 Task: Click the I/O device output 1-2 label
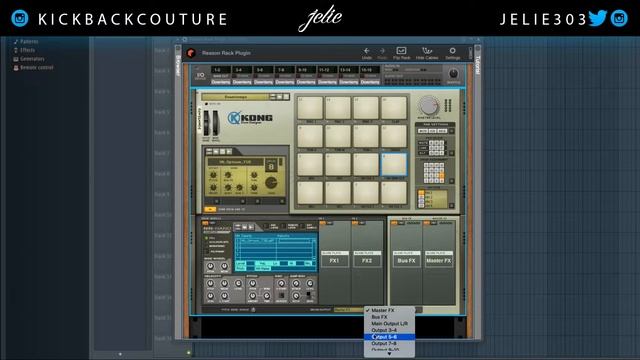[x=220, y=70]
